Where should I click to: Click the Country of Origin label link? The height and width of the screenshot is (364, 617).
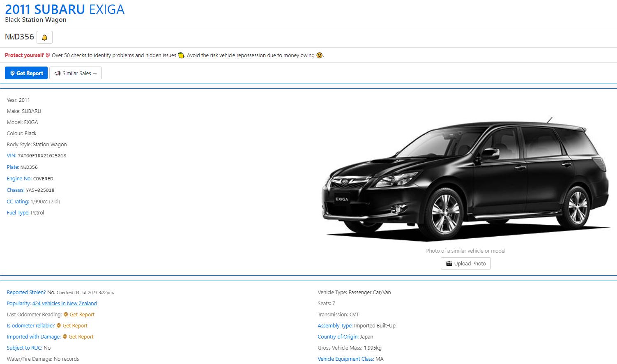click(x=338, y=336)
